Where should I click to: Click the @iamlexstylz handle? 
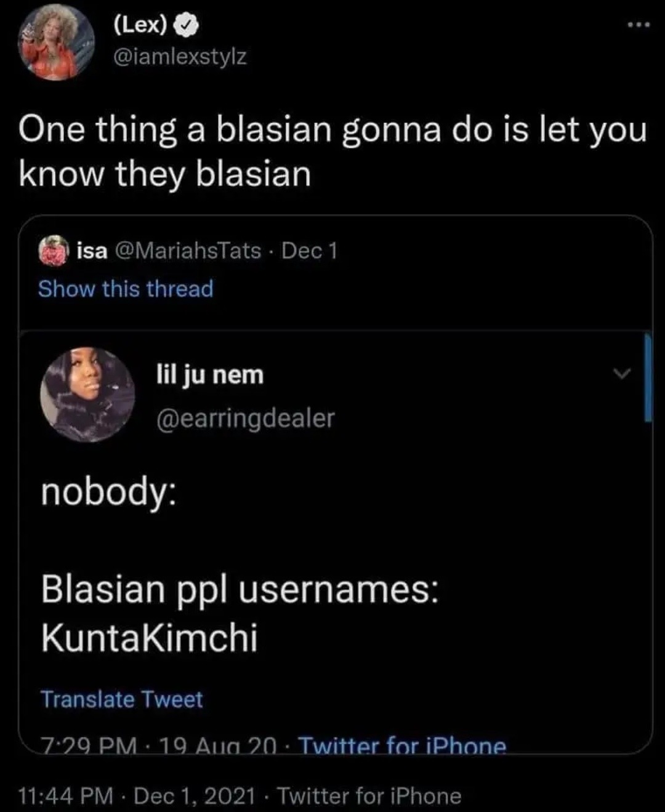[181, 57]
